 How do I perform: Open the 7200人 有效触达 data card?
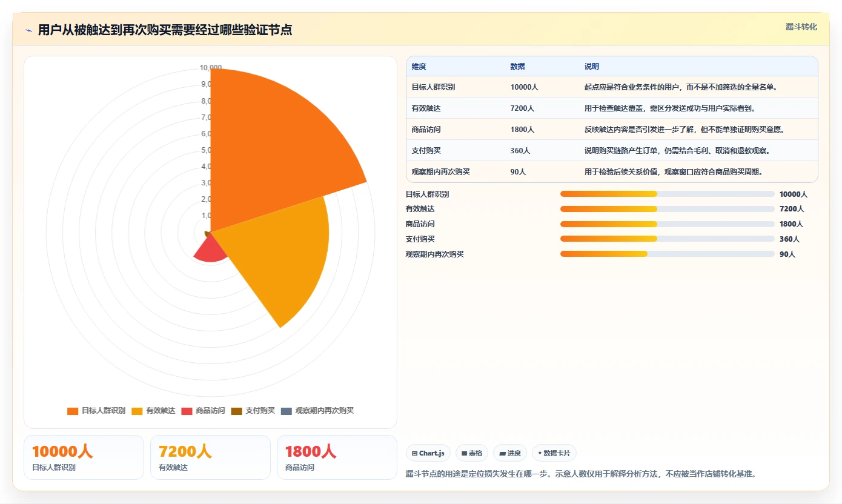pyautogui.click(x=210, y=457)
